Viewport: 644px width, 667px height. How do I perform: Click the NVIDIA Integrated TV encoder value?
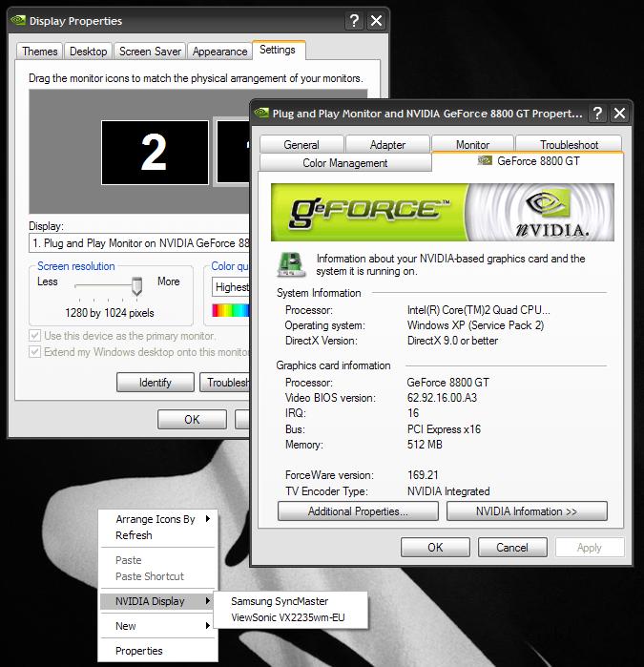(x=448, y=490)
